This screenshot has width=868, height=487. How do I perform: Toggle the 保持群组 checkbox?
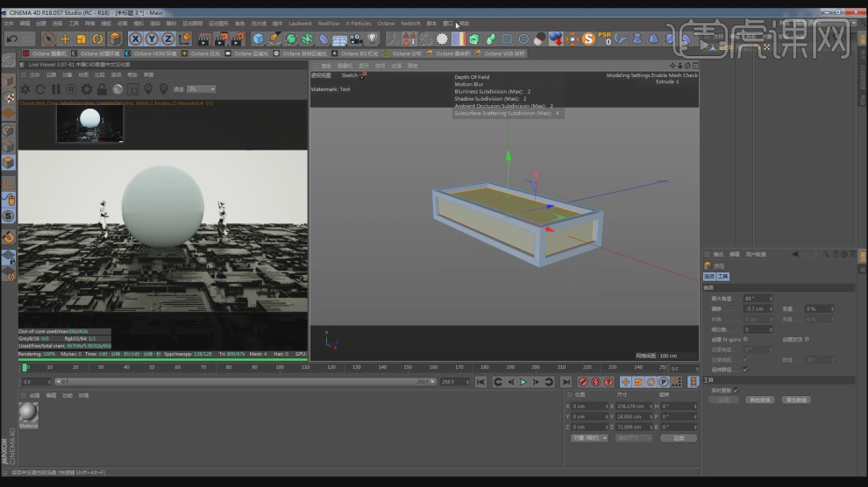[x=745, y=369]
